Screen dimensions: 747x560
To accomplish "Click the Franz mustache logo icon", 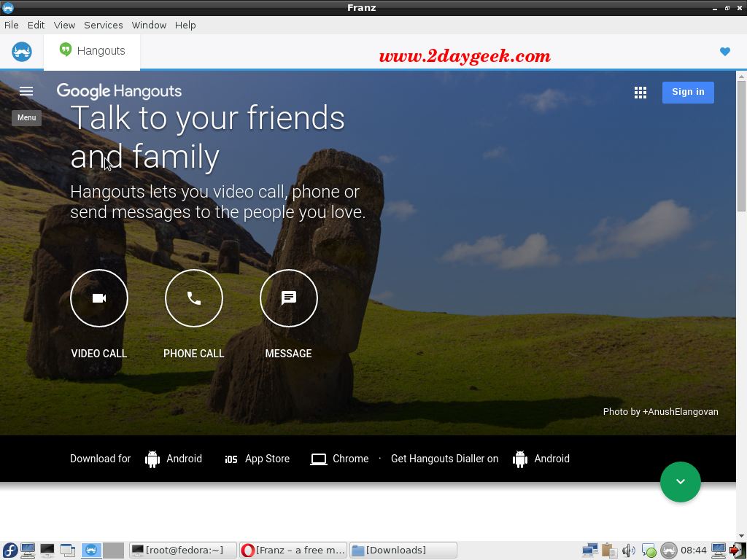I will pos(22,52).
